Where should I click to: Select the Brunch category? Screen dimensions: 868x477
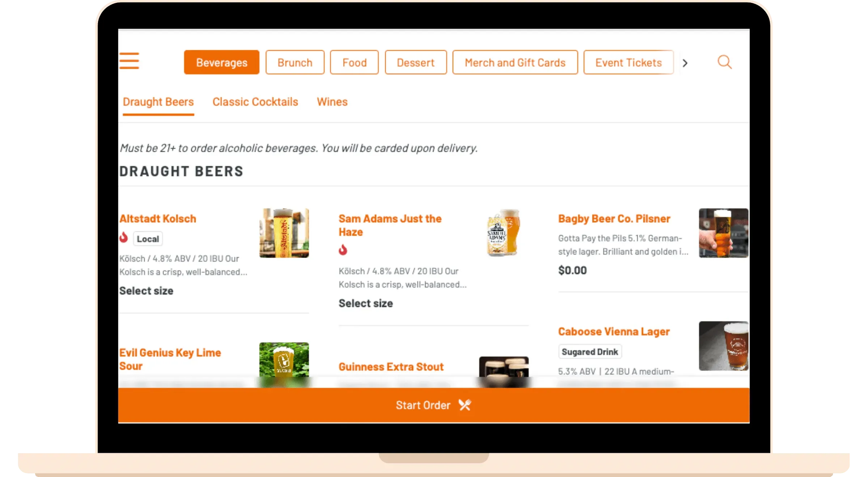[295, 63]
